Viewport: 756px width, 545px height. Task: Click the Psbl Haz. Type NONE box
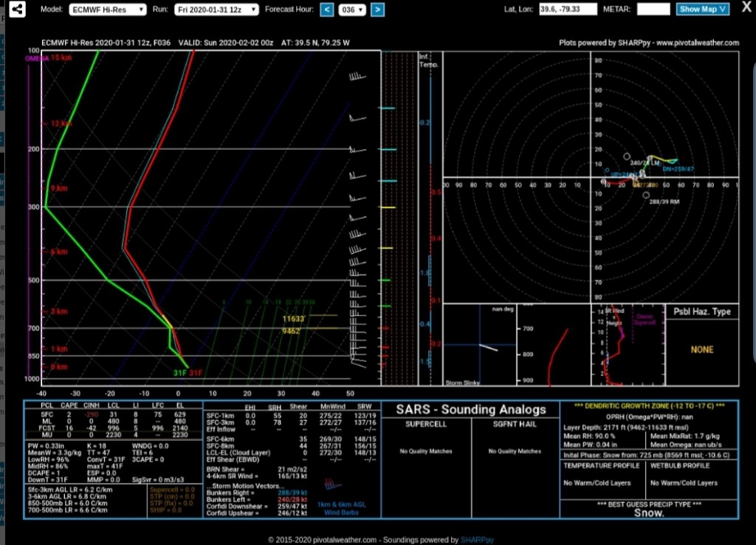[x=701, y=349]
